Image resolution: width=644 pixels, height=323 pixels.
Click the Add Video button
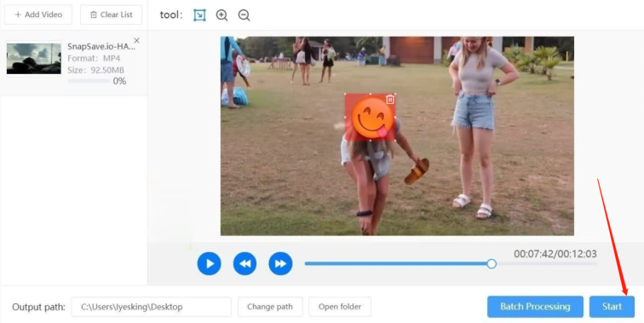click(38, 14)
